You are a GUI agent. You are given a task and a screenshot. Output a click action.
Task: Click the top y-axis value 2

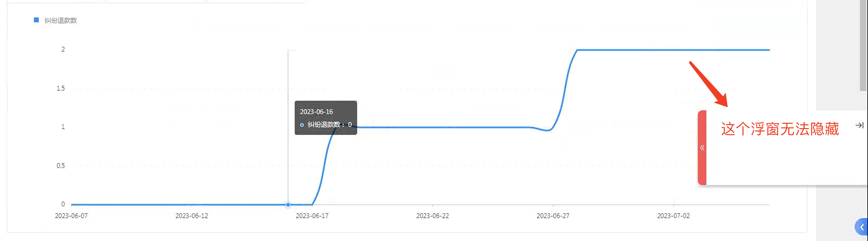tap(63, 49)
